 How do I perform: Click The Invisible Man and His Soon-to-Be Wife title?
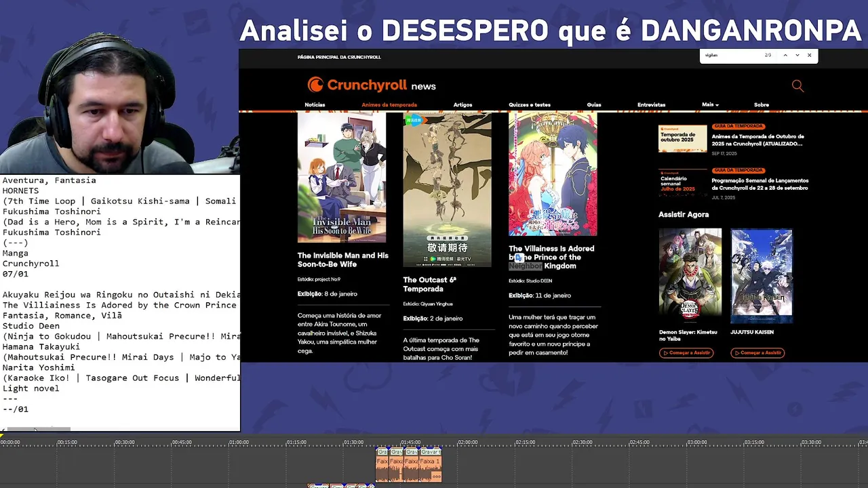coord(343,260)
